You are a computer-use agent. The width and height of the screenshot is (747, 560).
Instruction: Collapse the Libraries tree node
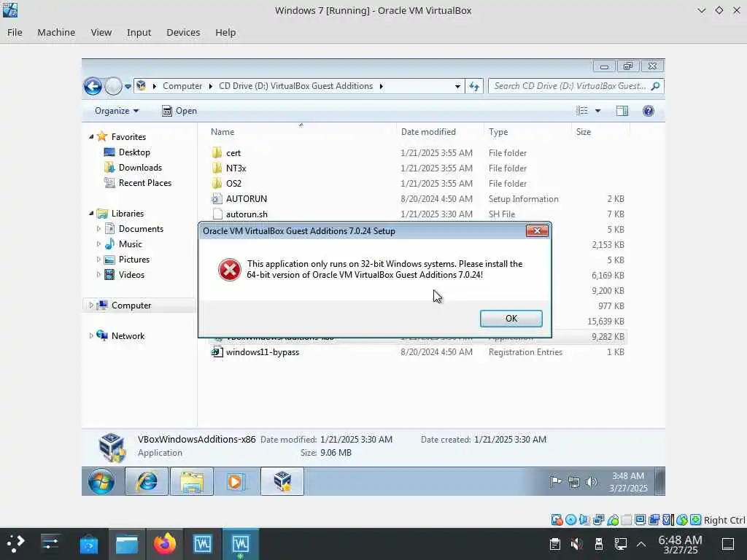pos(91,214)
